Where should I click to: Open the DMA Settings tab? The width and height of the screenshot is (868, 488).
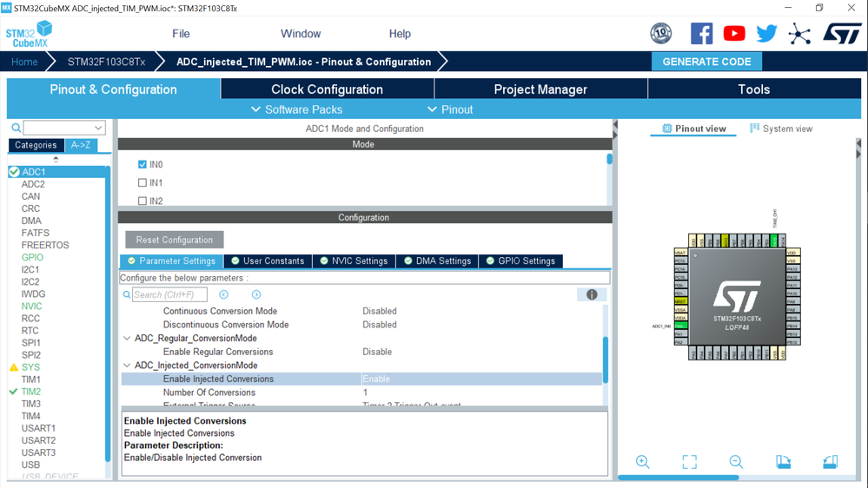pyautogui.click(x=438, y=261)
